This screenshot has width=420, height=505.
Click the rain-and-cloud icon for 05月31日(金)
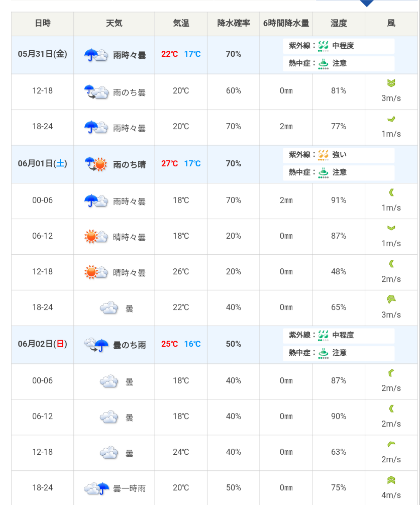pos(96,55)
